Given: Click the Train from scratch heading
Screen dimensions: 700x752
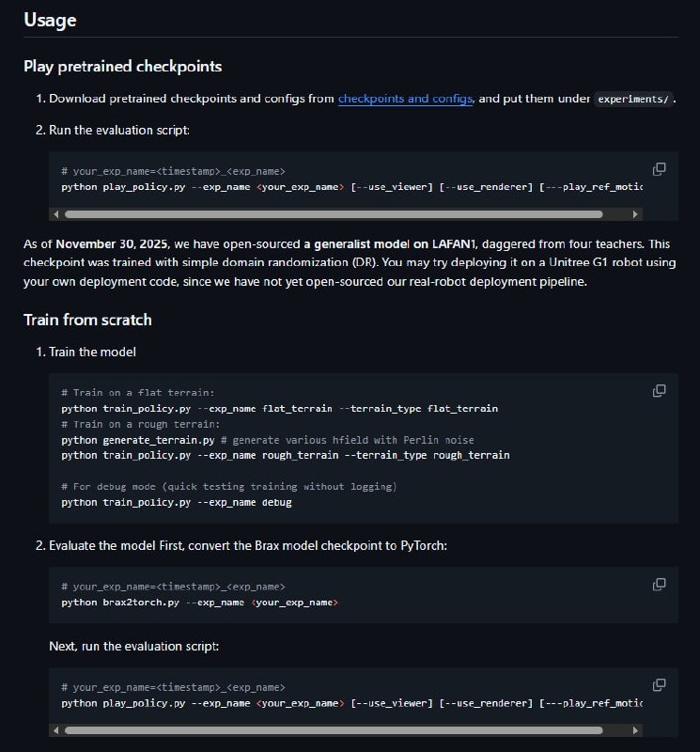Looking at the screenshot, I should [87, 320].
